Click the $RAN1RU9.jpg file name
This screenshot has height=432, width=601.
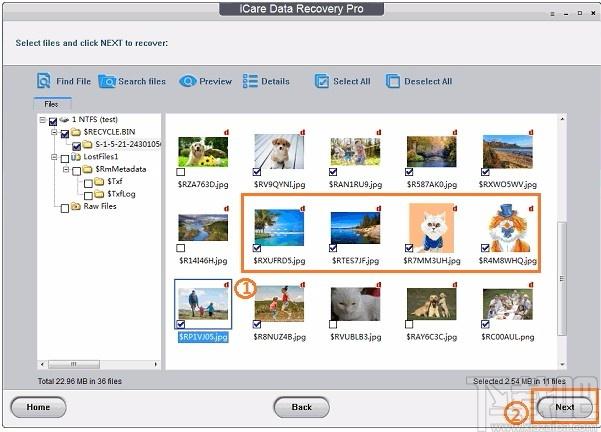pos(355,184)
